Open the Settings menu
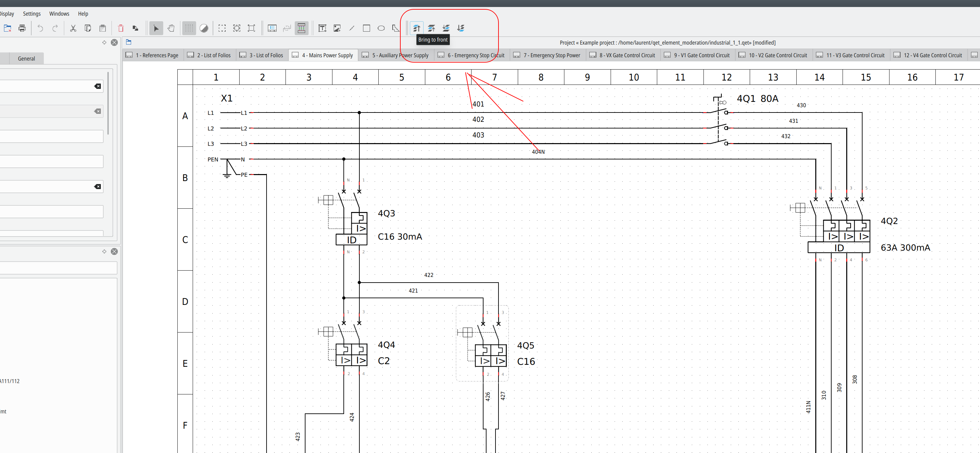The width and height of the screenshot is (980, 453). [x=32, y=14]
